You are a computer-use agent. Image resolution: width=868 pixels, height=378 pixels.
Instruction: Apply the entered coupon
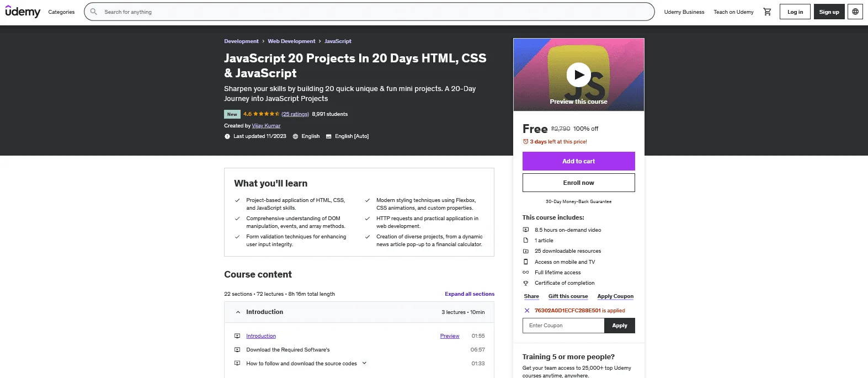[x=620, y=326]
